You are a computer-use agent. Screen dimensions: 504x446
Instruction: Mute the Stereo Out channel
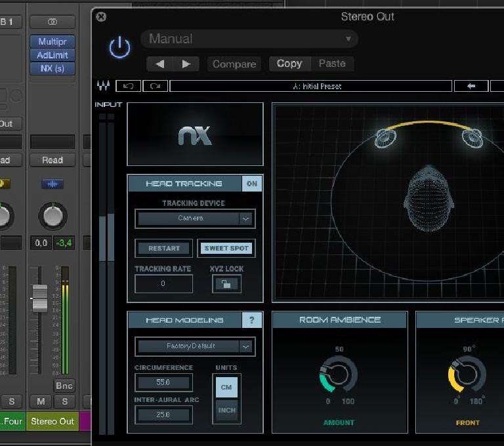point(41,401)
